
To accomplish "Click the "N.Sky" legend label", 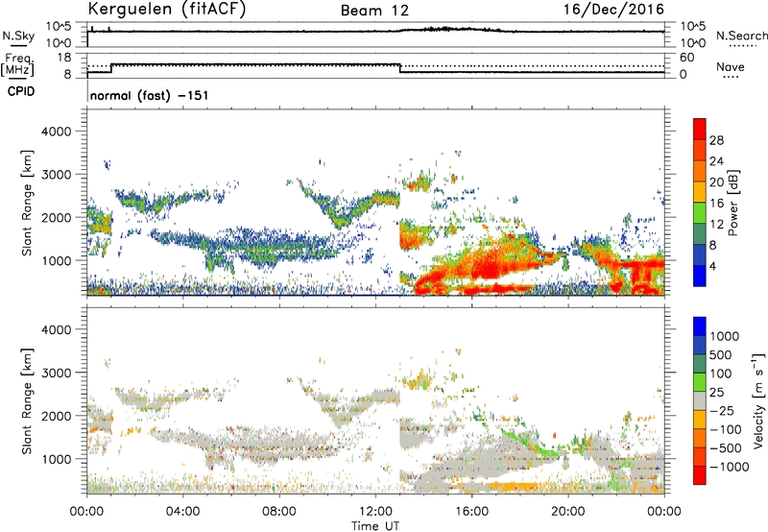I will pos(18,36).
